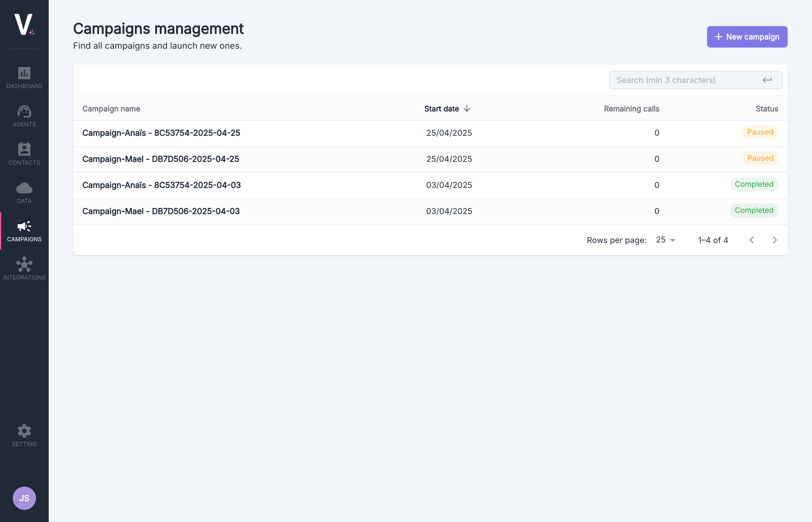Toggle the Start date sort arrow
812x522 pixels.
click(467, 108)
